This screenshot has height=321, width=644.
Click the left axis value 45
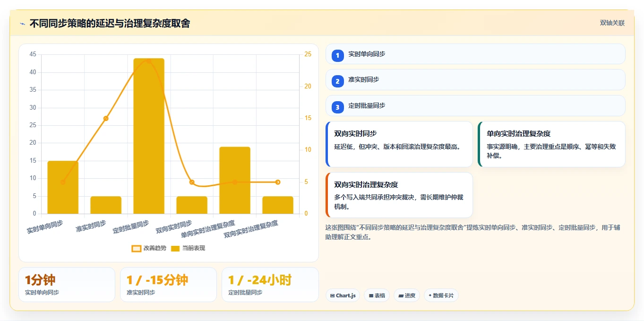click(x=33, y=54)
